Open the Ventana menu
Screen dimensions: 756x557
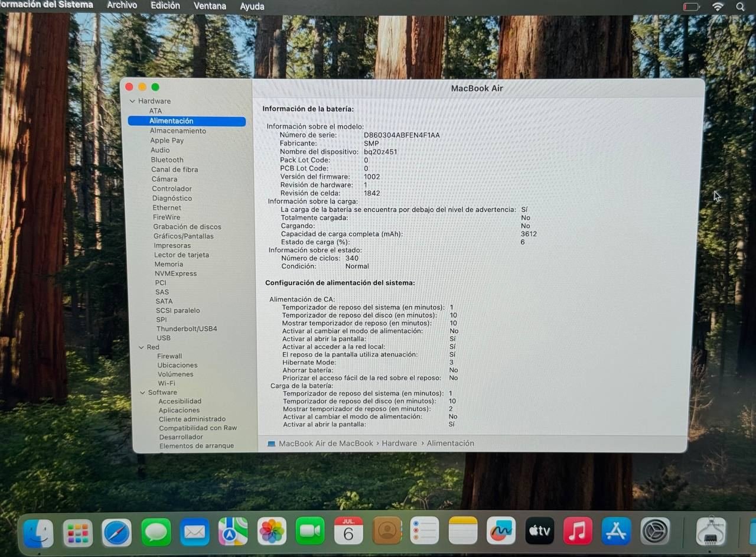coord(210,6)
